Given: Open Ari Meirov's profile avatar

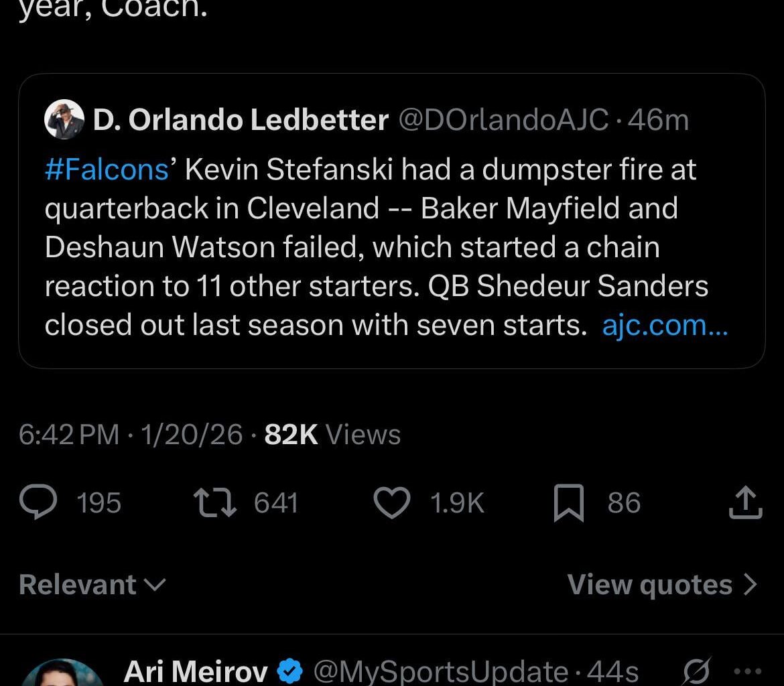Looking at the screenshot, I should pyautogui.click(x=62, y=675).
